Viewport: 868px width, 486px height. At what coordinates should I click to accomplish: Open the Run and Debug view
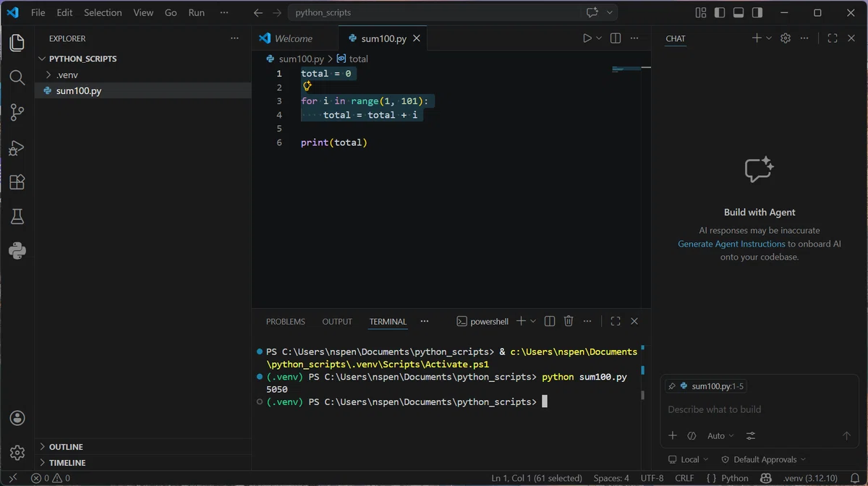(x=17, y=147)
